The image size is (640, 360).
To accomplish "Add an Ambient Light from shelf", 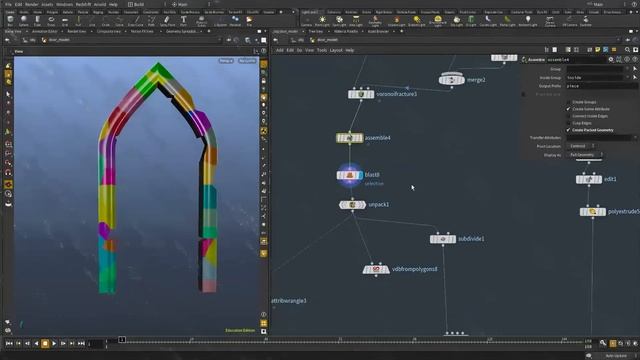I will 528,21.
